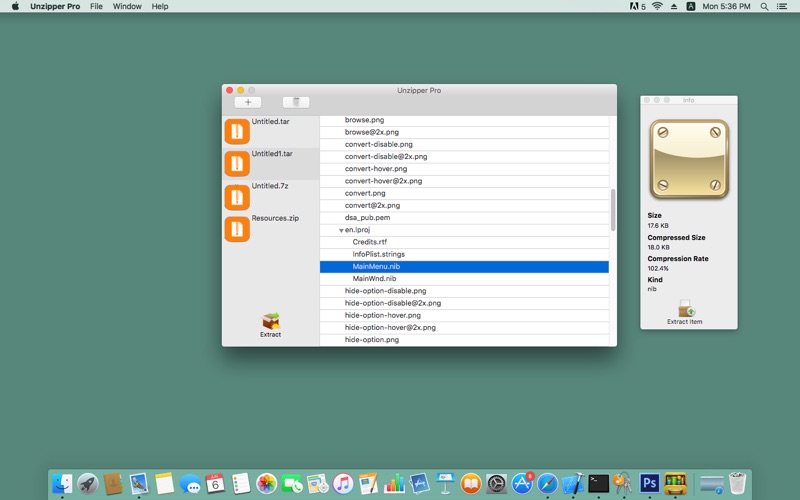This screenshot has width=800, height=500.
Task: Click the plus add archive button
Action: click(x=248, y=102)
